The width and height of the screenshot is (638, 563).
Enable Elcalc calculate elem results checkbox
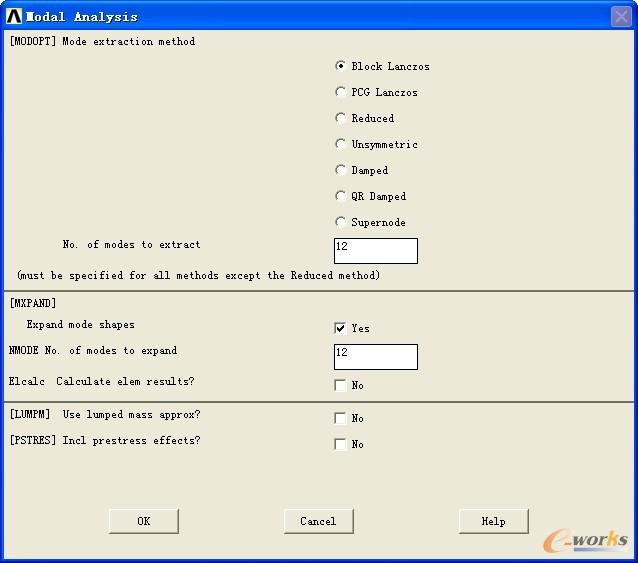pos(341,385)
